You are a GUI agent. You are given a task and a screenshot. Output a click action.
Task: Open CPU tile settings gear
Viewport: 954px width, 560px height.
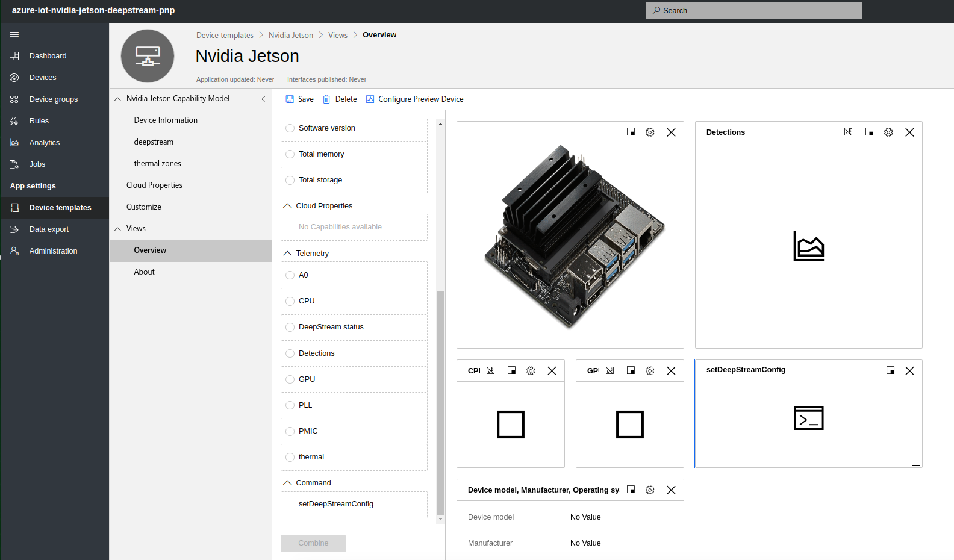pyautogui.click(x=531, y=371)
